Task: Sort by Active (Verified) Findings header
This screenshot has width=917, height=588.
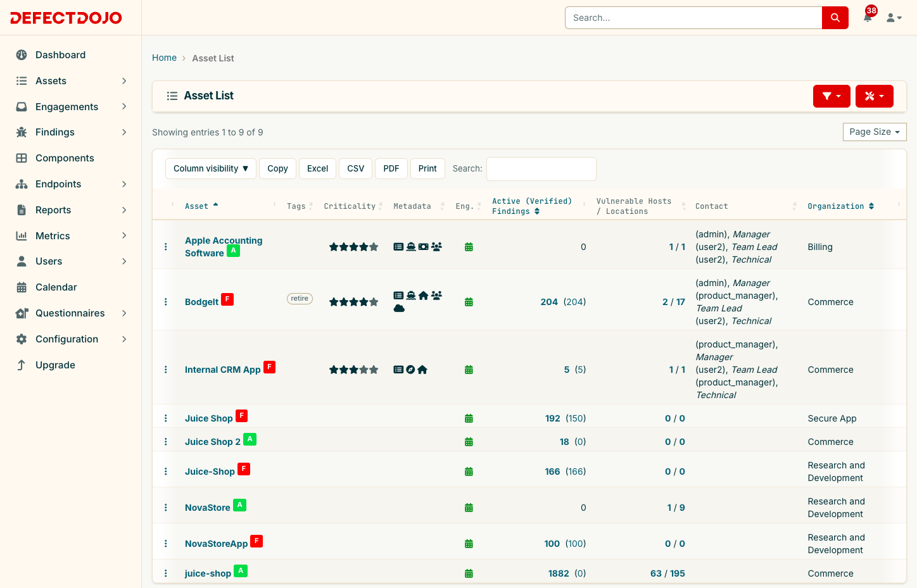Action: point(532,206)
